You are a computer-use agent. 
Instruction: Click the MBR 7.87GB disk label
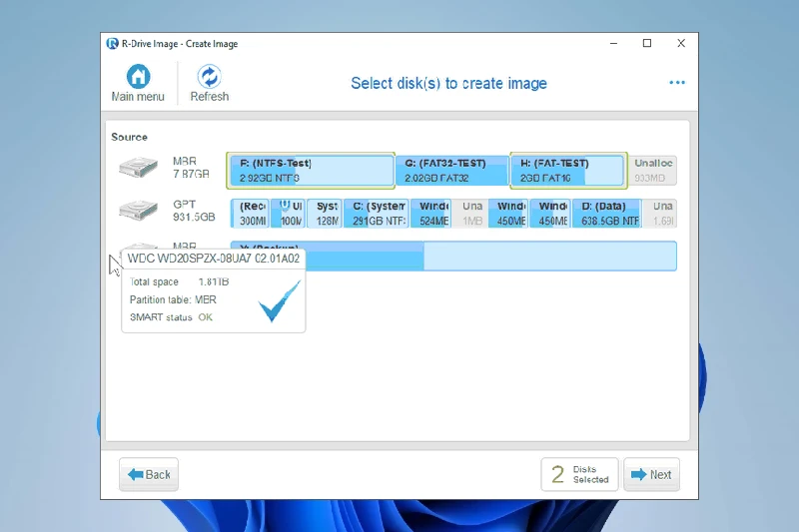(191, 168)
